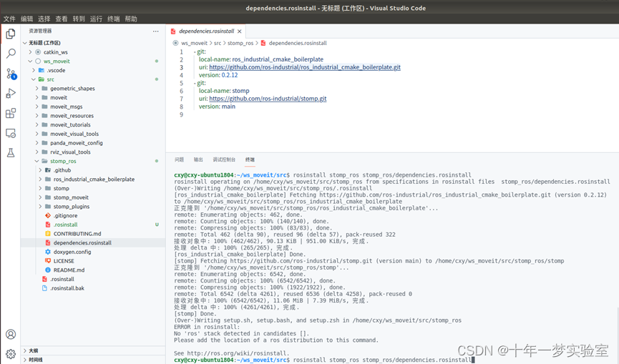Open the http://ros.org/wiki/rosinstall link in terminal

(x=238, y=353)
